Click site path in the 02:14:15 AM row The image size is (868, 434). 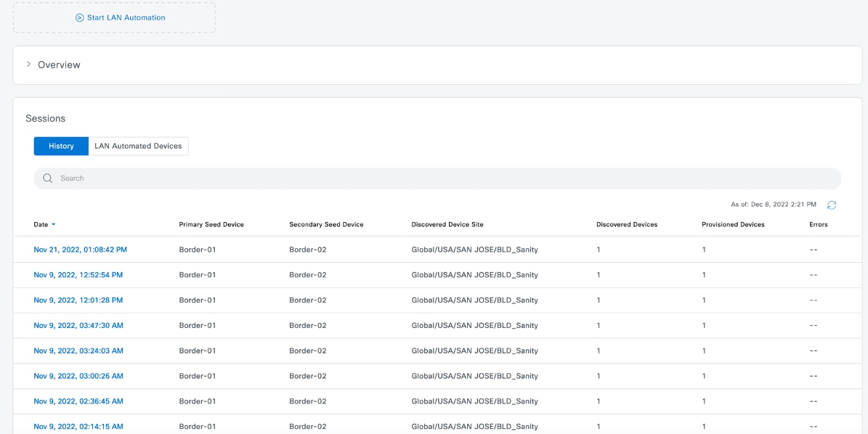coord(474,426)
